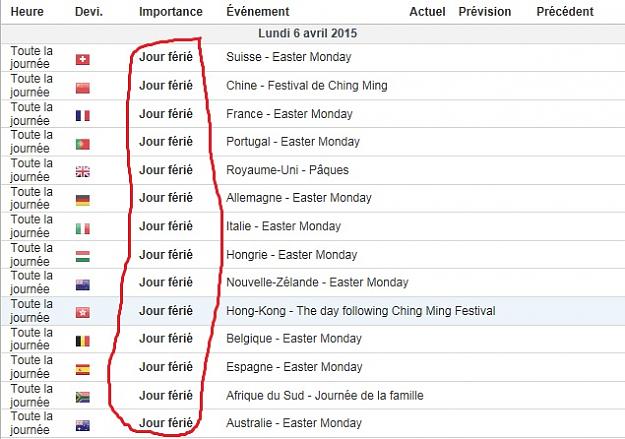This screenshot has width=625, height=439.
Task: Click Jour férié in the Italie row
Action: [x=166, y=226]
